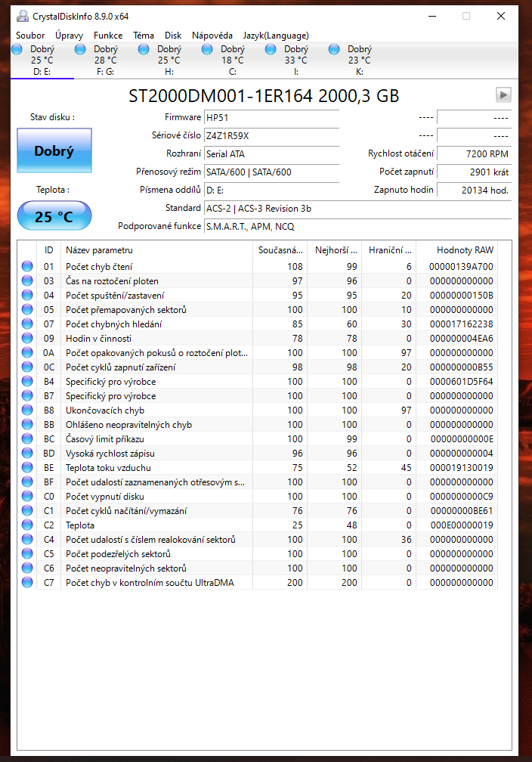Click status orb for ID 03 row
This screenshot has width=532, height=762.
[27, 281]
